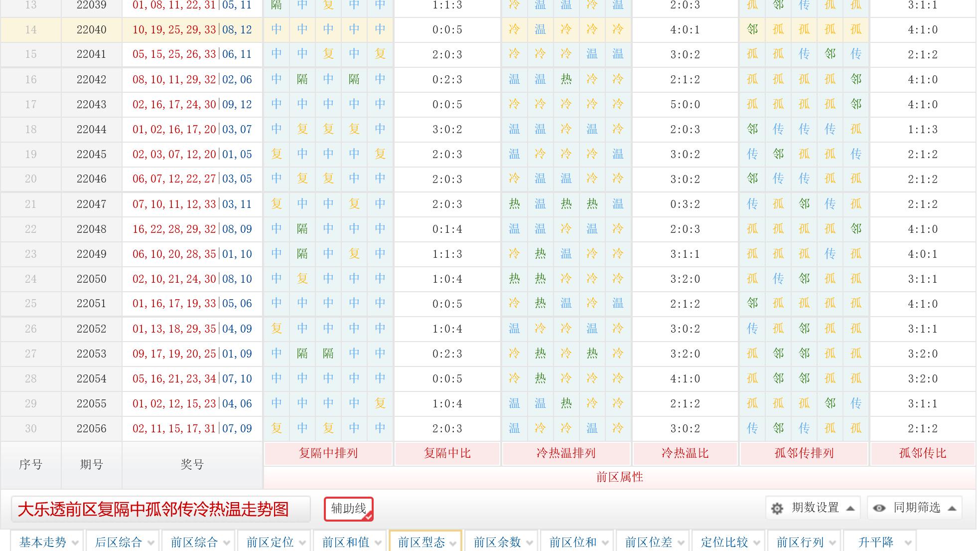
Task: Click the 3:2:0 冷热温比 value in row 22050
Action: [x=685, y=279]
